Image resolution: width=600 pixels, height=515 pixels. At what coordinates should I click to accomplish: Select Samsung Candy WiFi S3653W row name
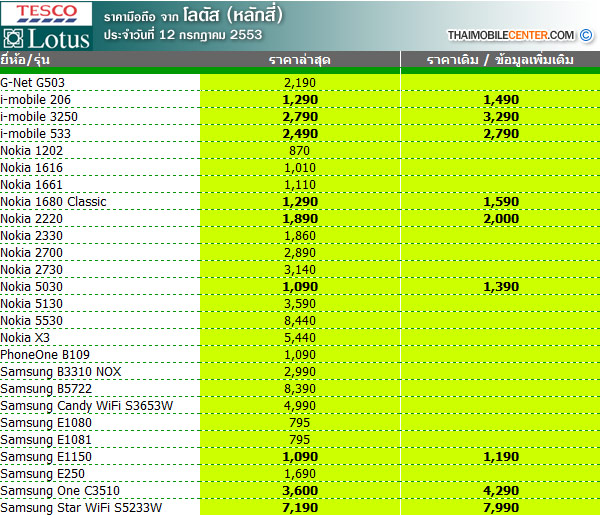pyautogui.click(x=86, y=406)
